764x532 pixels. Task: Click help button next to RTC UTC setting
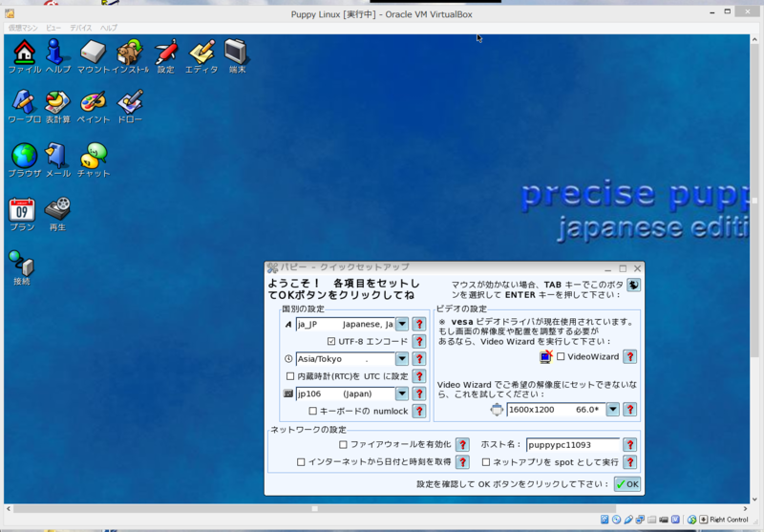pos(419,376)
